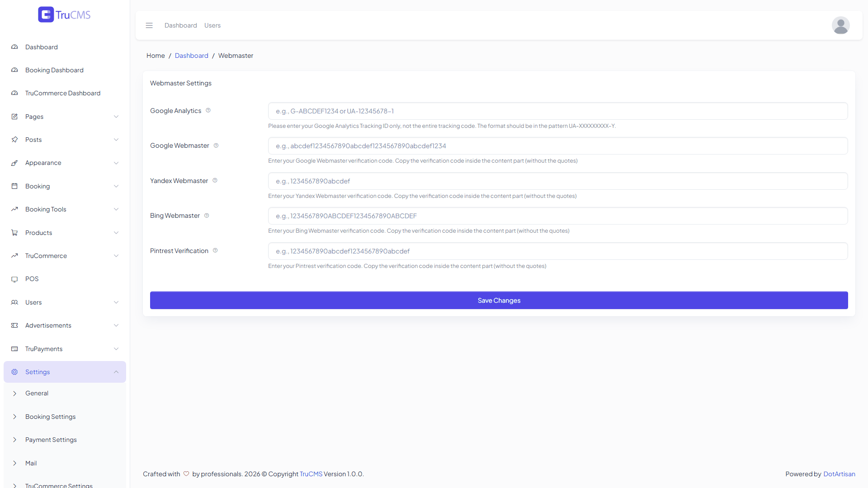Click the Pages edit icon
This screenshot has width=868, height=488.
(x=14, y=117)
